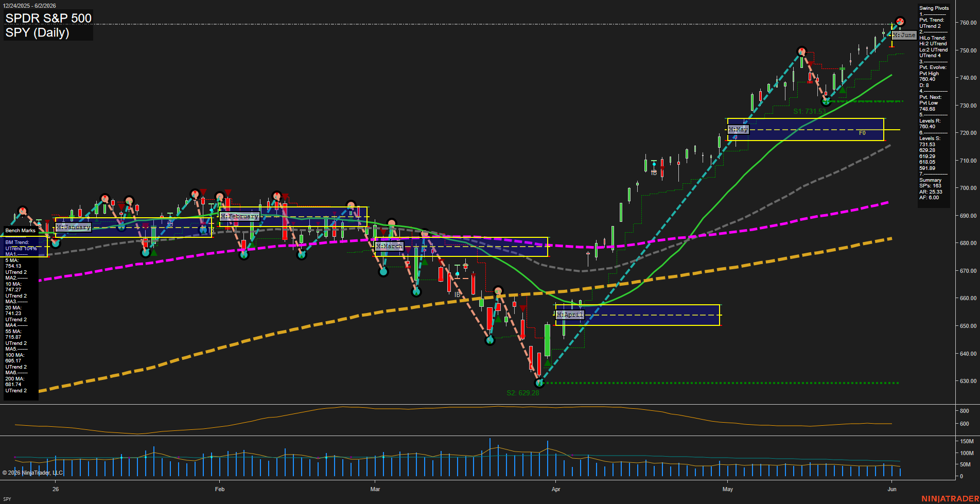The width and height of the screenshot is (980, 504).
Task: Click the Levels S: label
Action: [930, 138]
